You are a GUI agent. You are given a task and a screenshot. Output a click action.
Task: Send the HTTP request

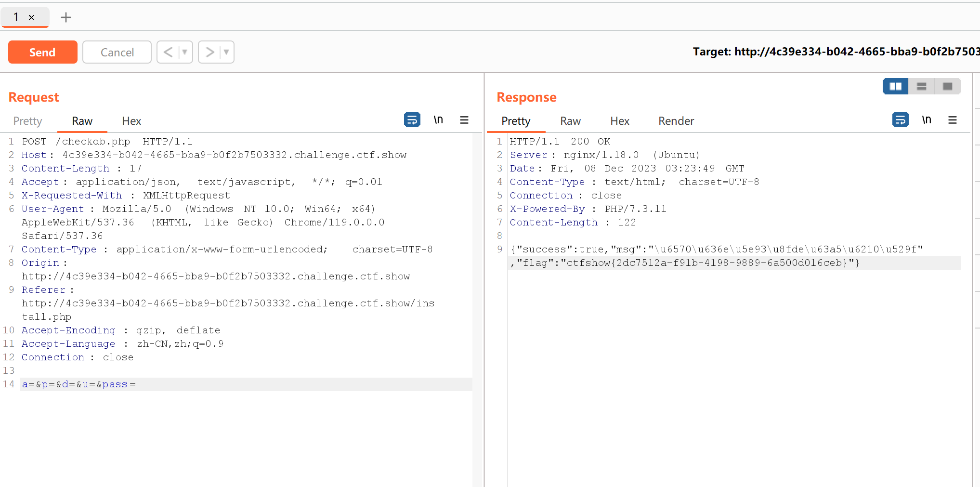coord(42,52)
